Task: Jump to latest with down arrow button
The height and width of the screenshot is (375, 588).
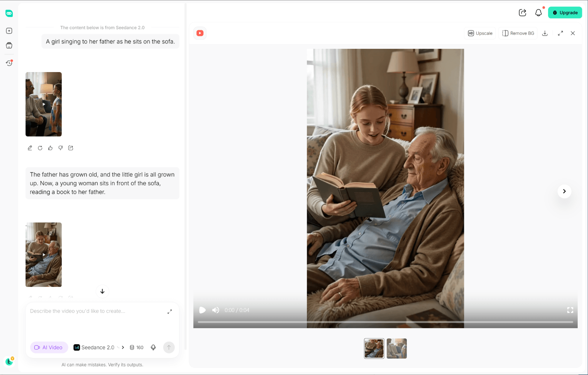Action: (102, 291)
